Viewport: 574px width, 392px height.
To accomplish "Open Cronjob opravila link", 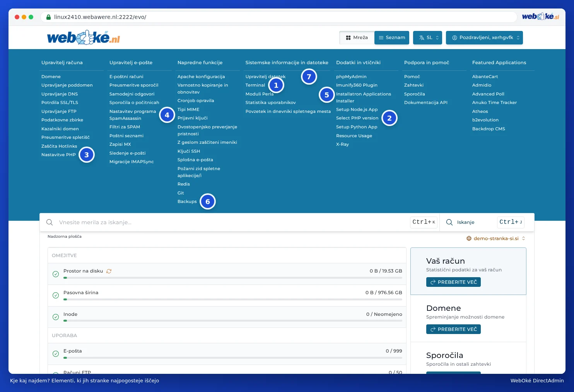I will [196, 101].
